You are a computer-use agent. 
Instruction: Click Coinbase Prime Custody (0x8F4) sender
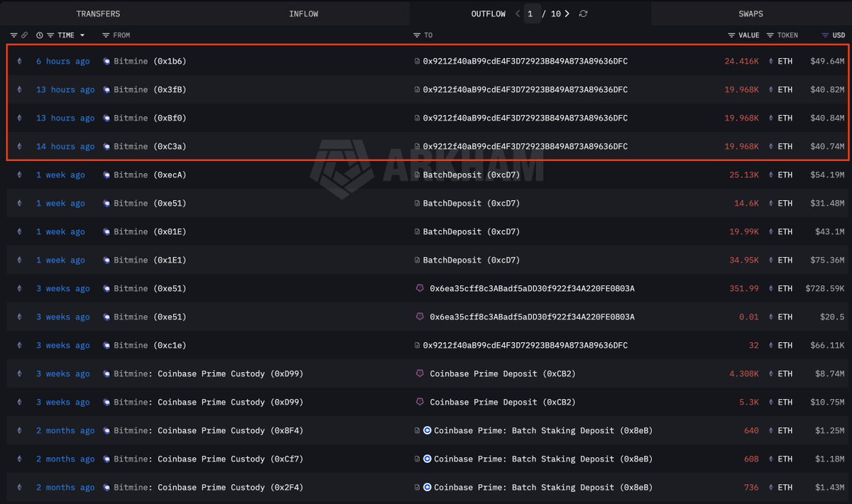point(208,430)
